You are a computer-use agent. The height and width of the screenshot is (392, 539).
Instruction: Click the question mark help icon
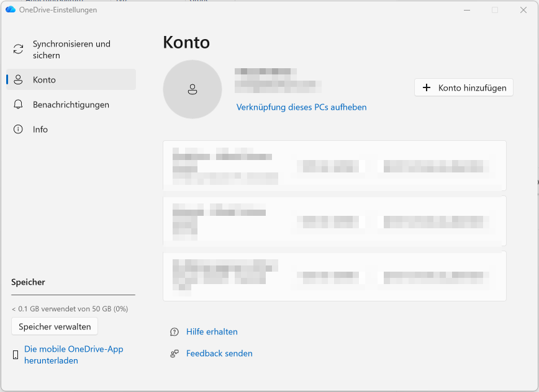coord(174,332)
